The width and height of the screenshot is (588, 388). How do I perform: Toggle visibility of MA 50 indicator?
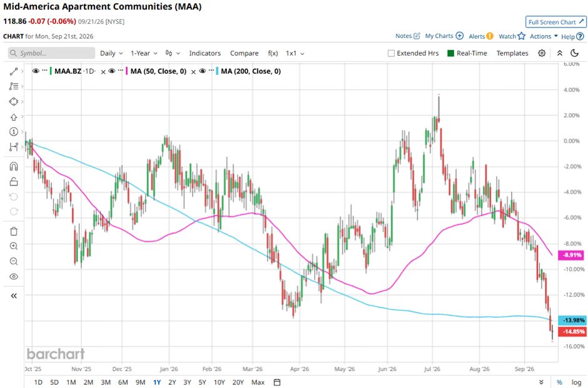pos(112,71)
